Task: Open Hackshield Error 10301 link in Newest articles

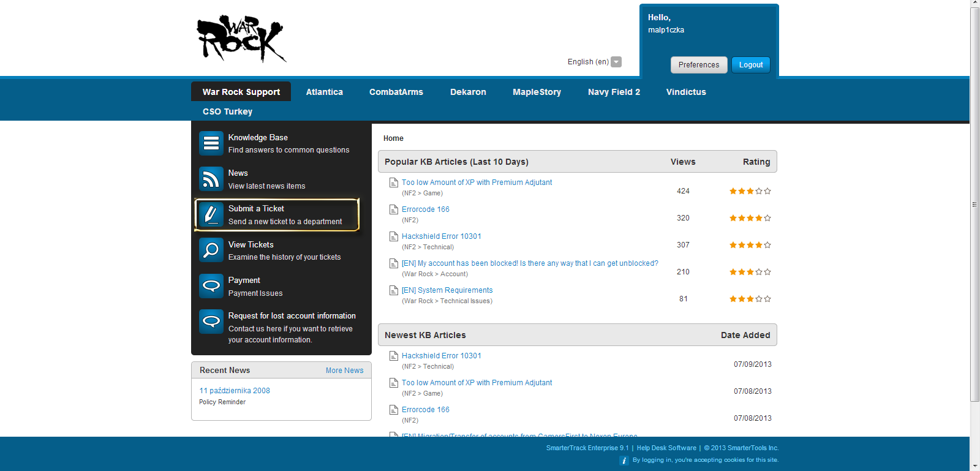Action: [442, 356]
